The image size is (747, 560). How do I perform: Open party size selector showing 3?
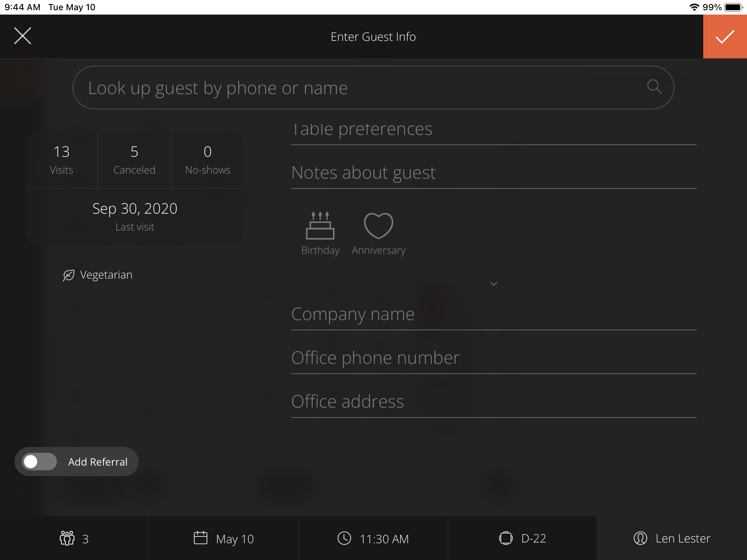[74, 538]
